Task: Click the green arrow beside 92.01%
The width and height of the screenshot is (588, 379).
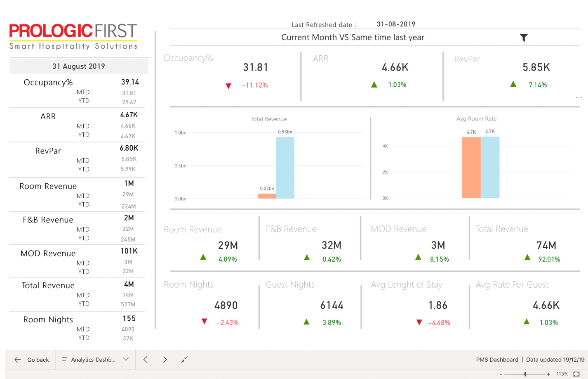Action: 527,257
